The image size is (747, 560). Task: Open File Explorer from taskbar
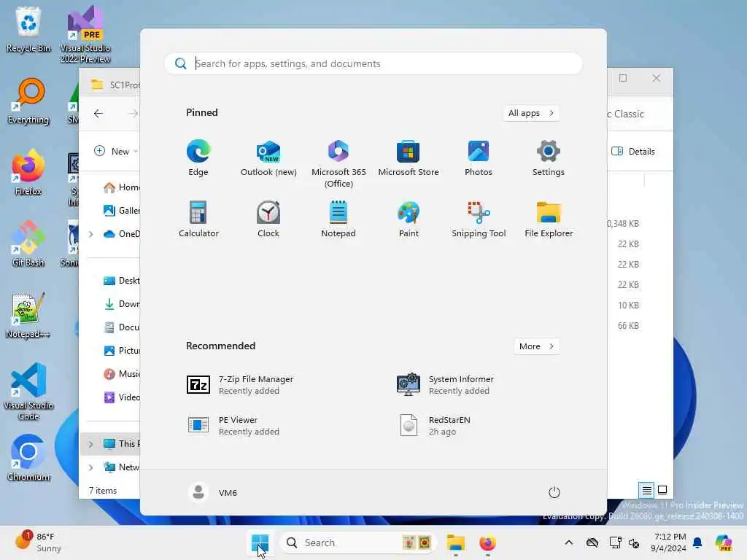pos(455,542)
